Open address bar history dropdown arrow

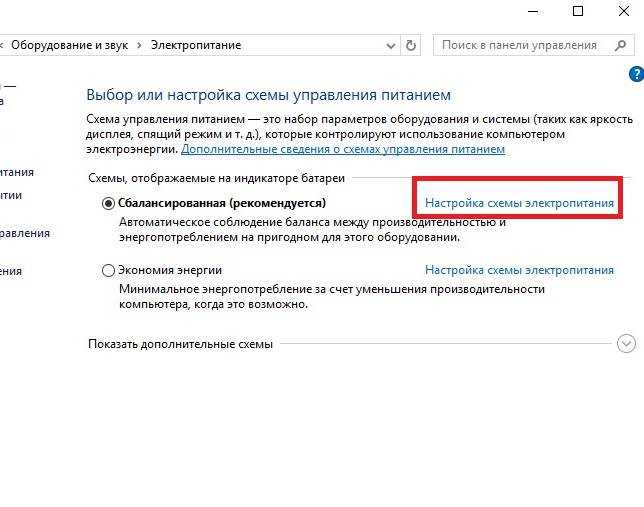(x=391, y=46)
